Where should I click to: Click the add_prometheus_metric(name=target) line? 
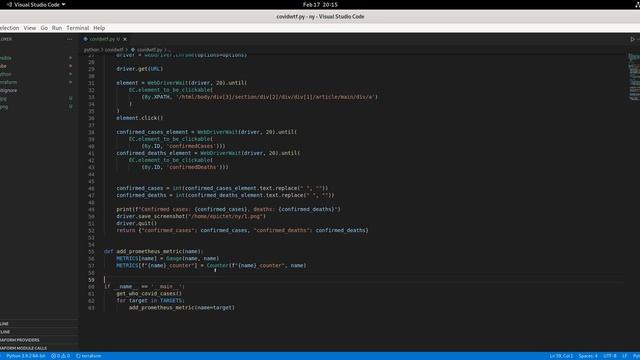(182, 307)
